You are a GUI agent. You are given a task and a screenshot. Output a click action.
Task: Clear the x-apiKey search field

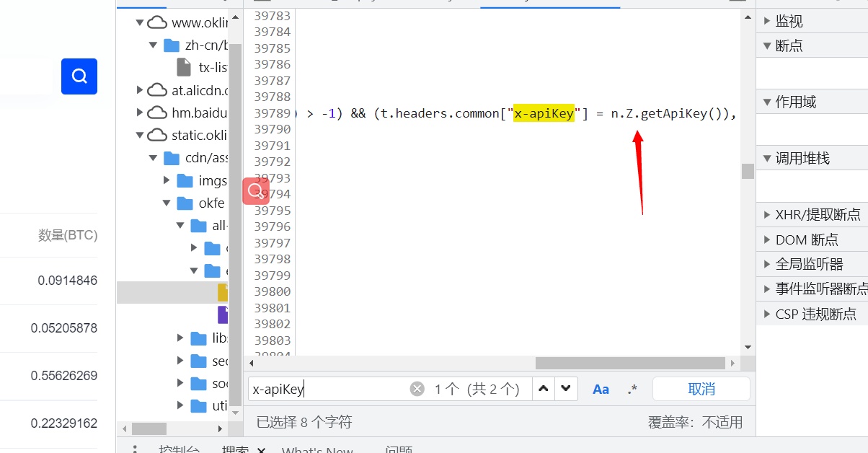pos(417,389)
